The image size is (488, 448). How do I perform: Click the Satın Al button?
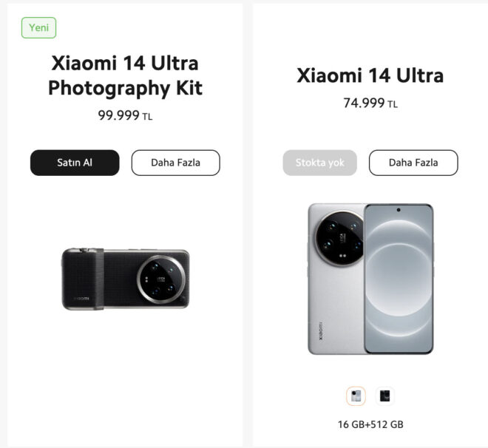tap(75, 163)
